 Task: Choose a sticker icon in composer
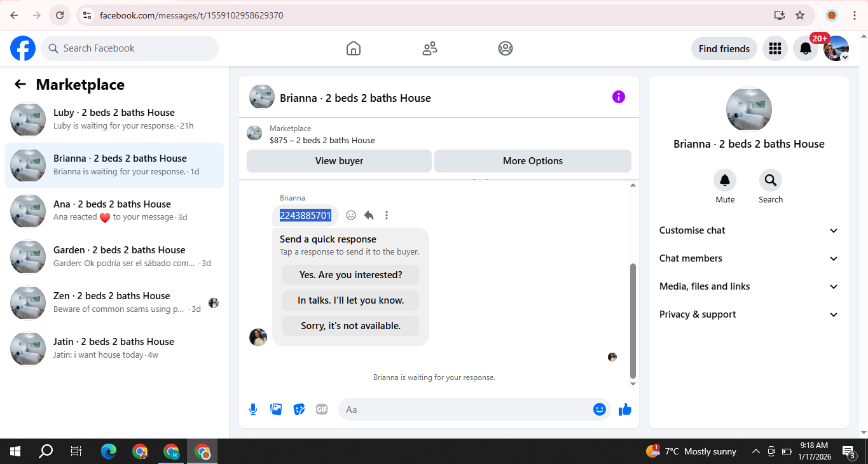pos(299,409)
